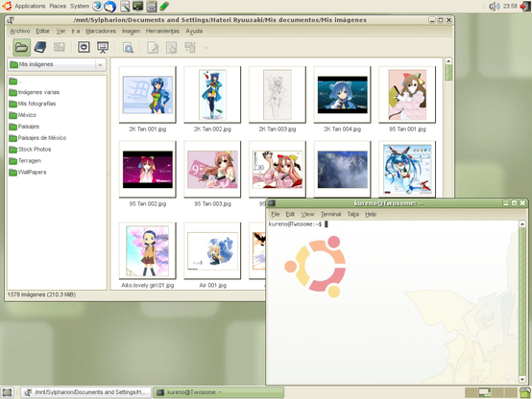This screenshot has height=399, width=532.
Task: Open the Places menu in top panel
Action: [x=58, y=6]
